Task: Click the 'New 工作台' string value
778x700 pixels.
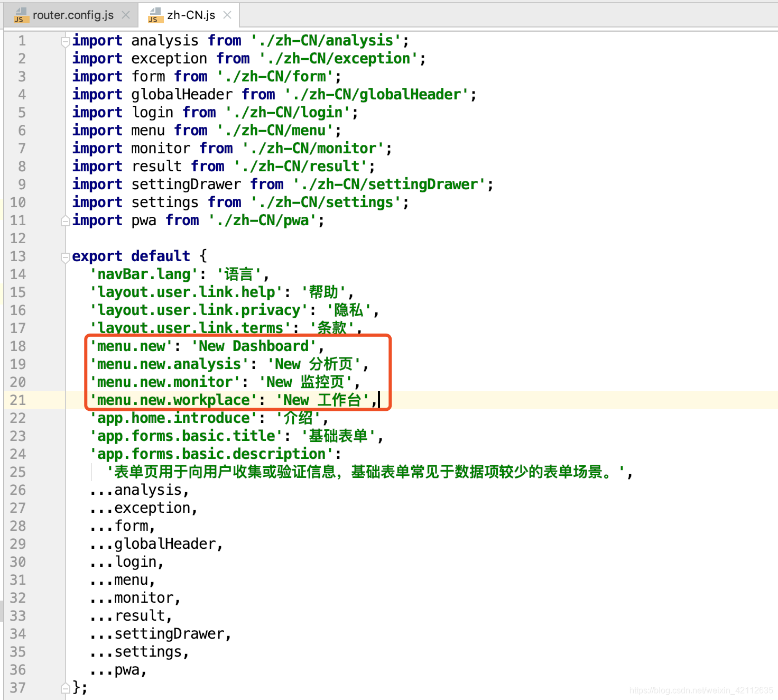Action: (322, 400)
